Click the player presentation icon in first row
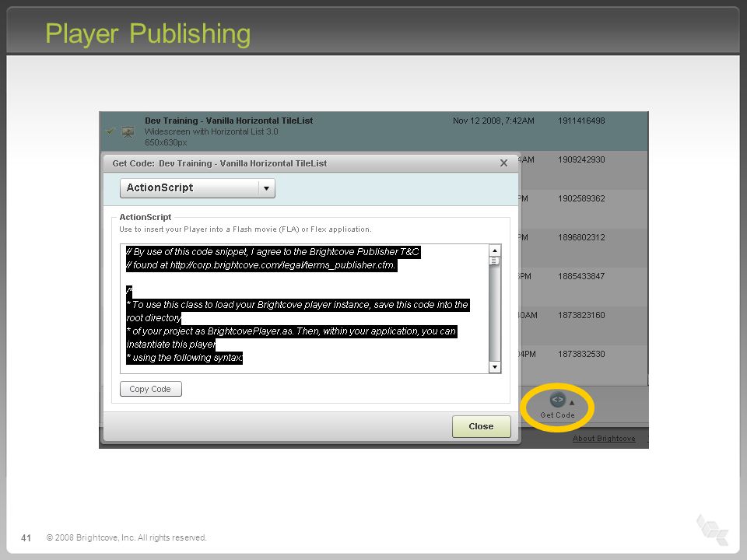The image size is (747, 560). coord(128,132)
